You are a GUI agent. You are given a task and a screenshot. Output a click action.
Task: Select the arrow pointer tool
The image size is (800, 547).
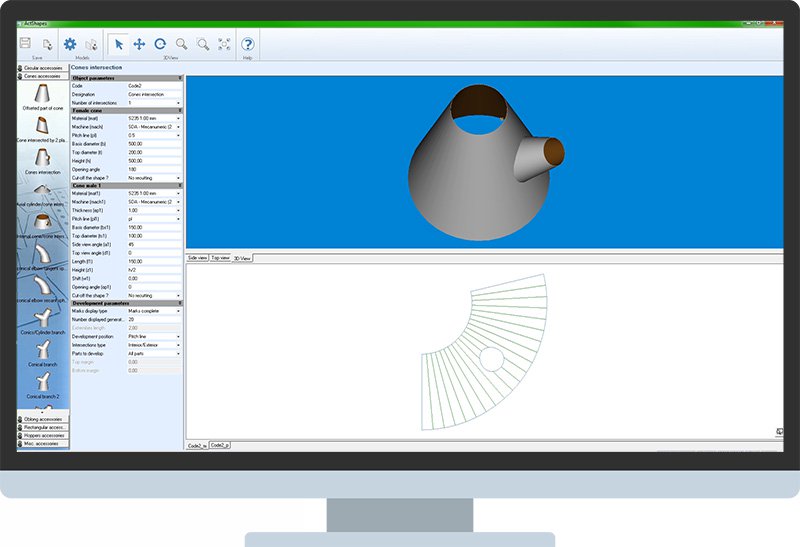pos(118,44)
